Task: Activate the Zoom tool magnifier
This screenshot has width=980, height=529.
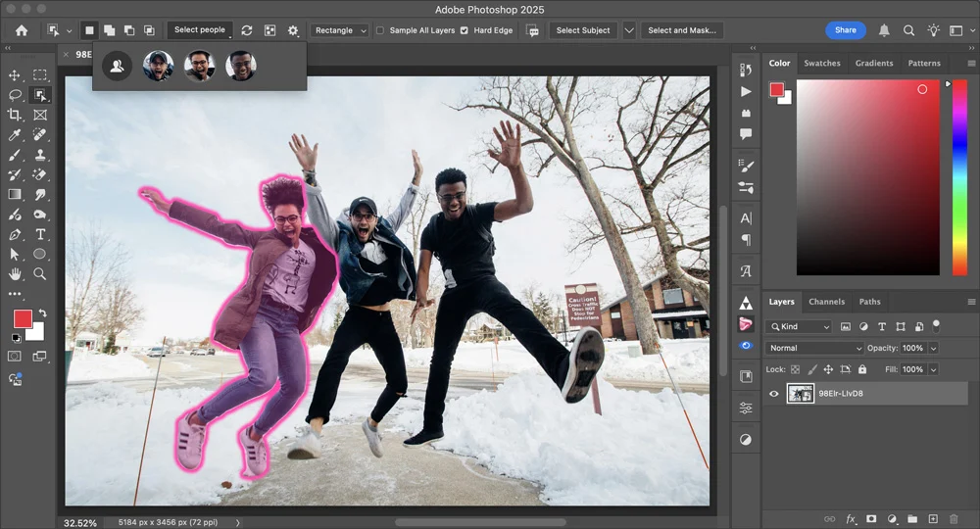Action: point(40,274)
